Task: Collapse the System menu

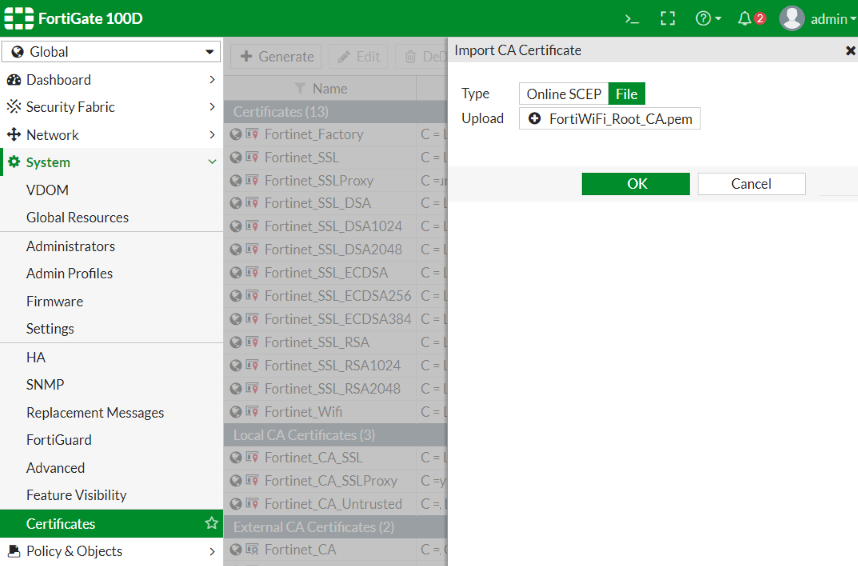Action: (112, 162)
